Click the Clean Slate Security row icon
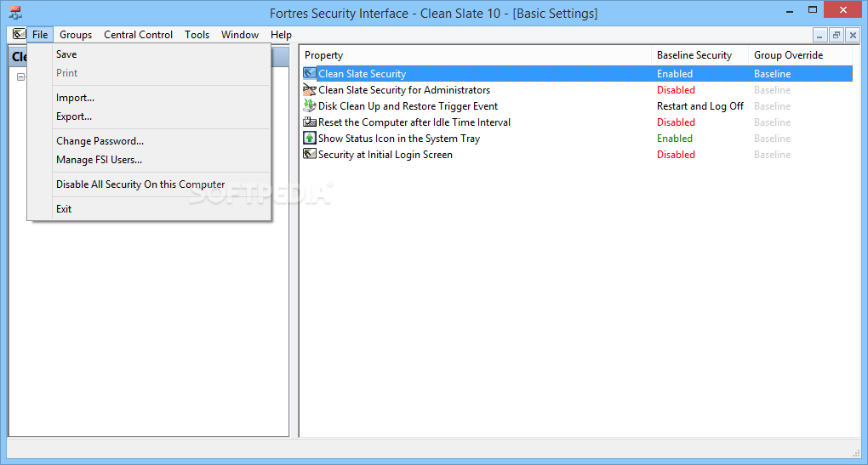Image resolution: width=868 pixels, height=465 pixels. click(x=310, y=74)
